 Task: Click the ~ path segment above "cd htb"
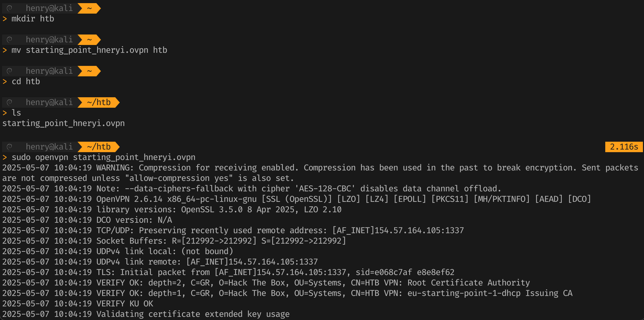click(x=89, y=71)
